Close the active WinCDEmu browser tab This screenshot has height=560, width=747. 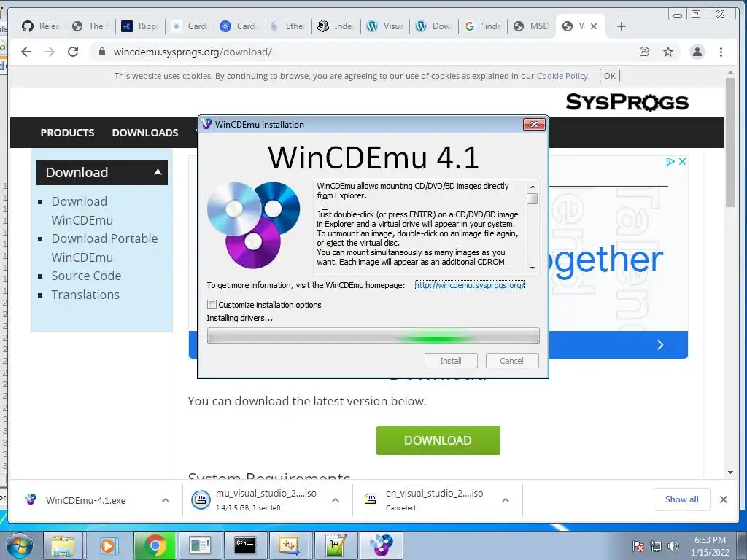(594, 26)
